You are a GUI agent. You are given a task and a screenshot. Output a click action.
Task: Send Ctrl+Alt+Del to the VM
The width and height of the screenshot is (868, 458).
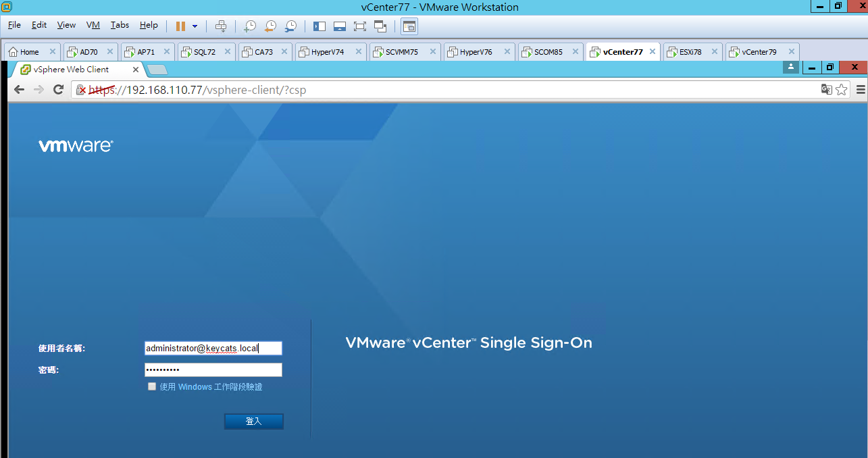click(220, 26)
